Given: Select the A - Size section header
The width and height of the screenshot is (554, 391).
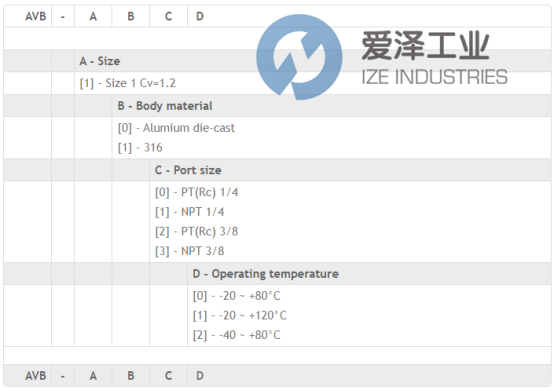Looking at the screenshot, I should 100,61.
